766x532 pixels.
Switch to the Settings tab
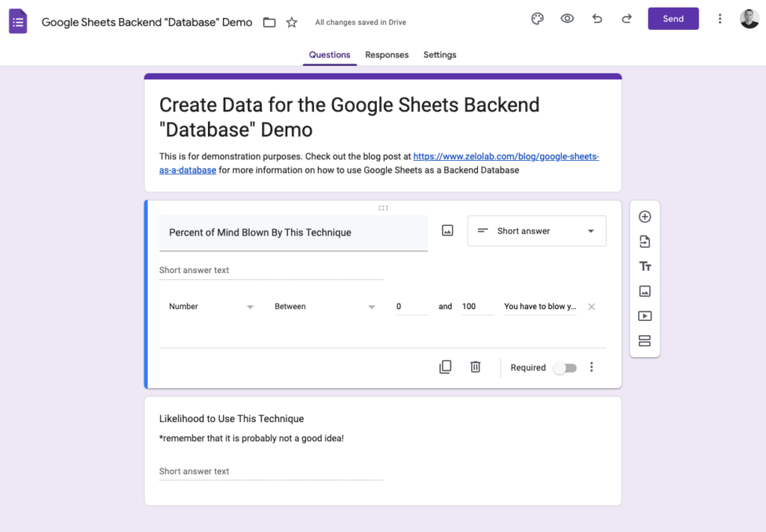click(440, 55)
